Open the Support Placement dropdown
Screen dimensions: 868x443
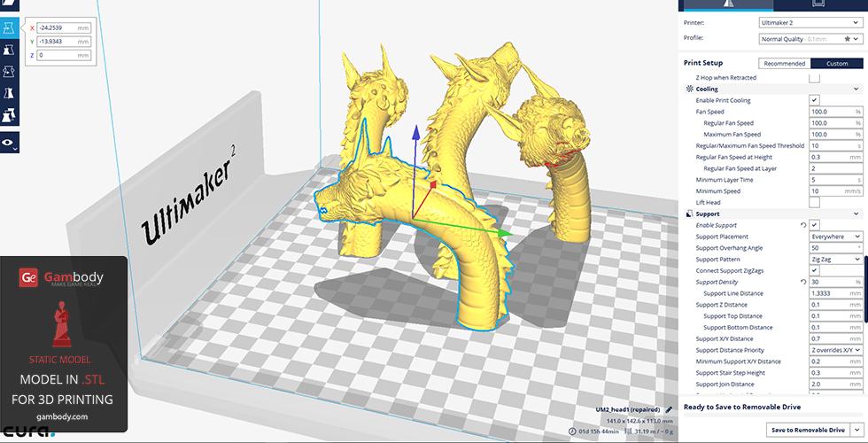(x=835, y=237)
